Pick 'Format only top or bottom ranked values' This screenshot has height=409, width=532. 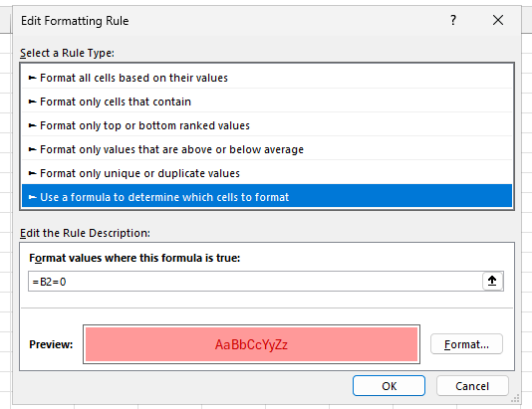267,125
